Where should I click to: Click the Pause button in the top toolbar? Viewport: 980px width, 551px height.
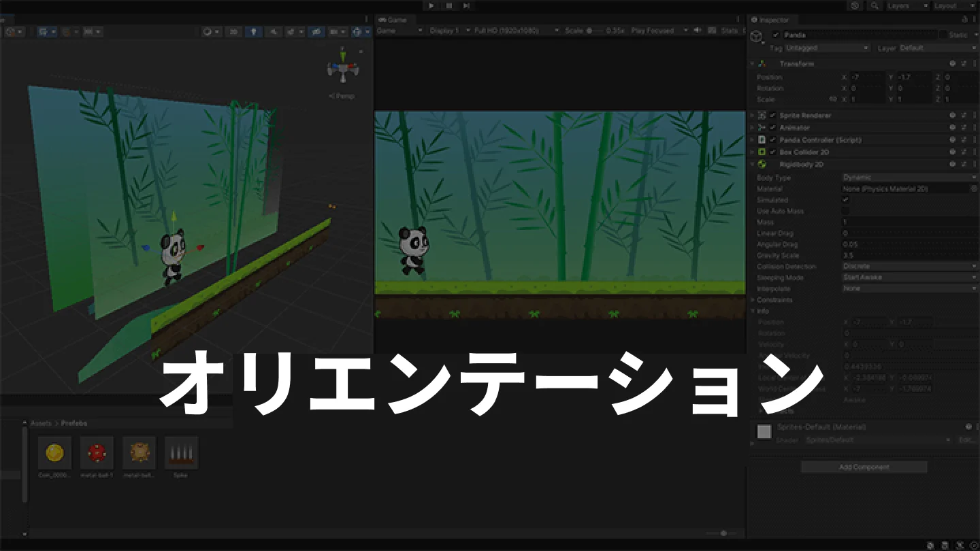click(x=449, y=5)
